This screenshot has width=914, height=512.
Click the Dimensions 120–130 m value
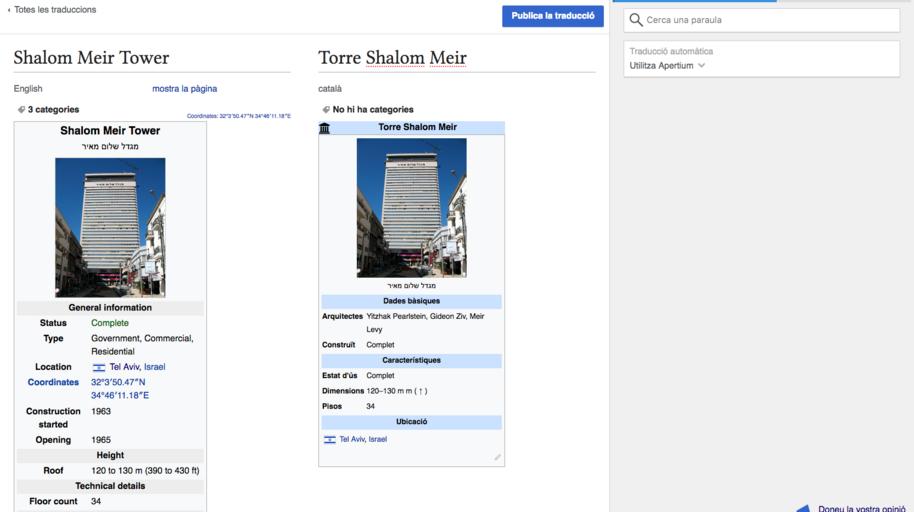tap(396, 391)
